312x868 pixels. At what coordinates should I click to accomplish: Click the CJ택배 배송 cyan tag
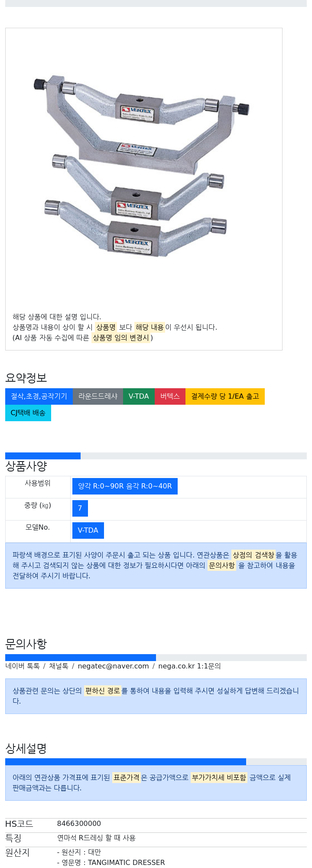(28, 413)
